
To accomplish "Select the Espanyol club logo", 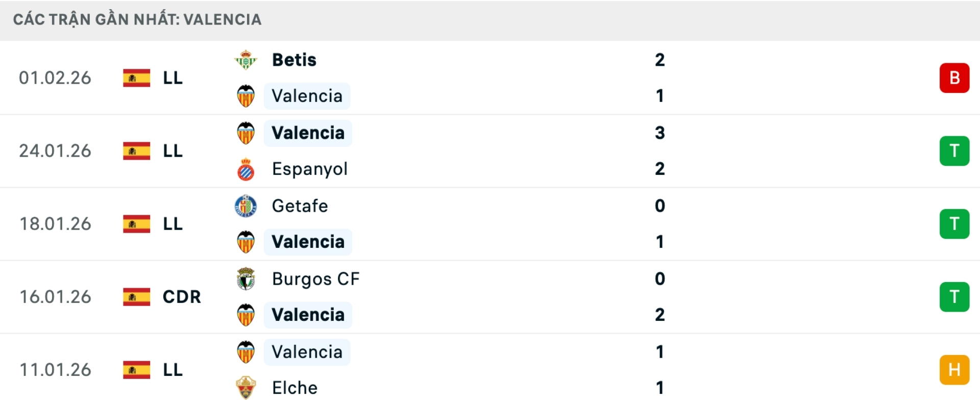I will click(247, 169).
